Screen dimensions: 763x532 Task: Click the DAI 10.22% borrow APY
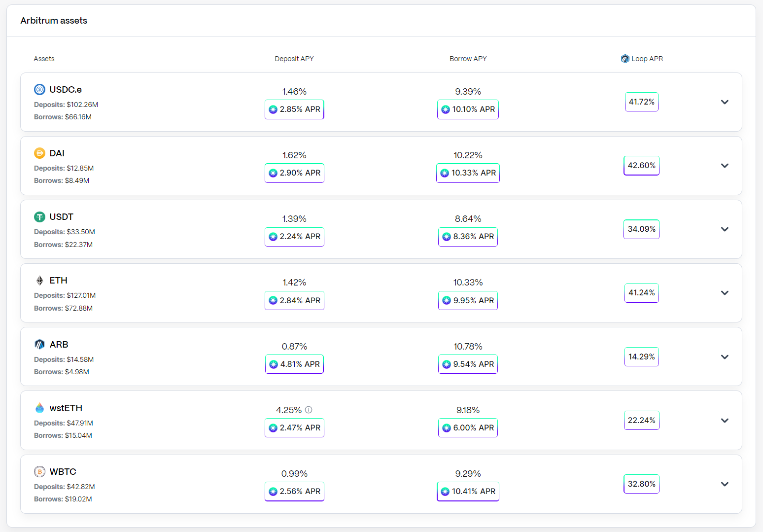coord(468,155)
